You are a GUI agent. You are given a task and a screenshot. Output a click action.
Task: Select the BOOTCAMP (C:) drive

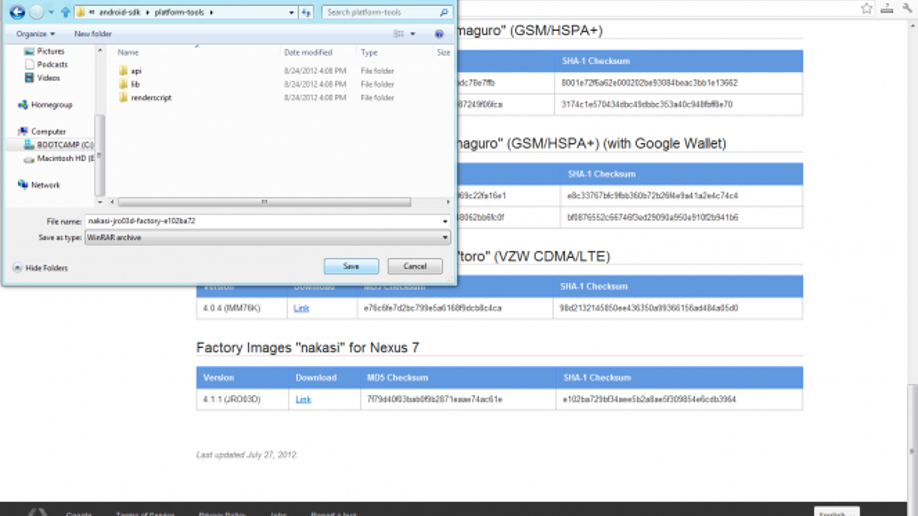click(x=64, y=145)
